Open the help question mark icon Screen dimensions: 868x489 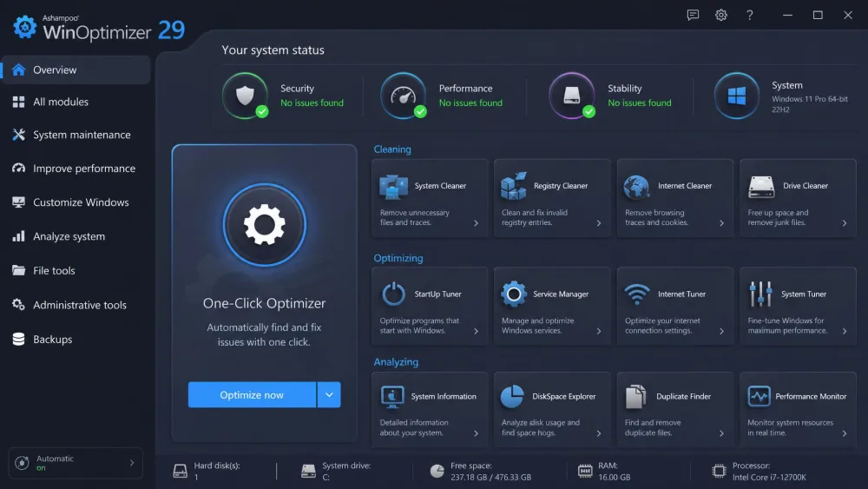click(x=750, y=15)
